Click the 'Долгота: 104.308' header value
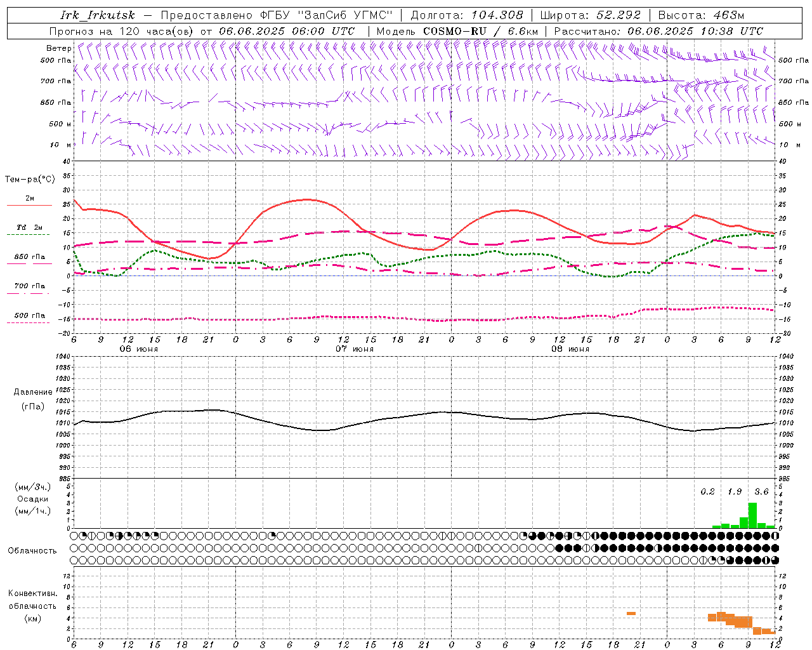Viewport: 812px width, 650px height. click(x=467, y=15)
